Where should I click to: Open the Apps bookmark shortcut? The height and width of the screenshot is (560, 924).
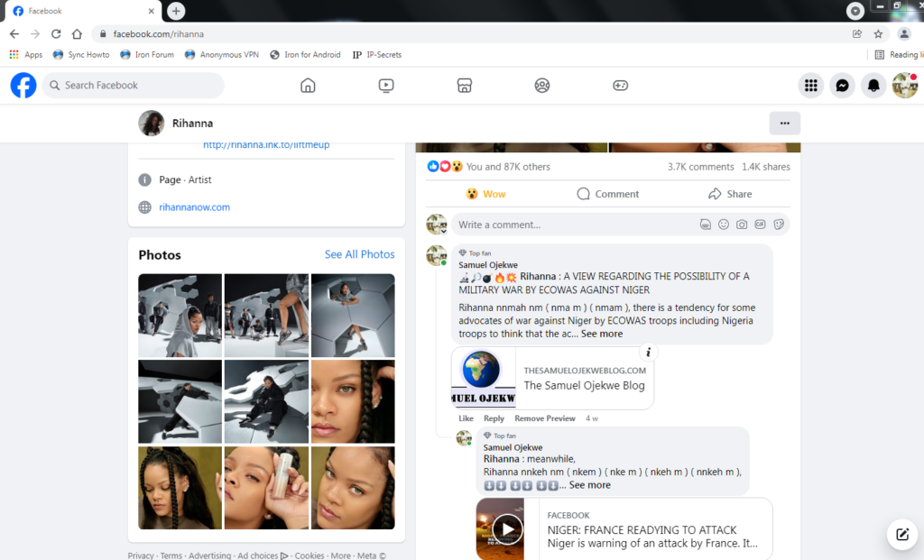tap(26, 55)
